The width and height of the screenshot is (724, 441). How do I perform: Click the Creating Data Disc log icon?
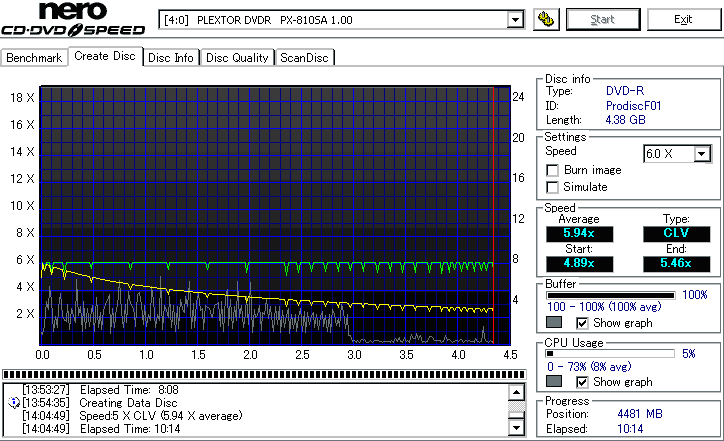pos(14,402)
